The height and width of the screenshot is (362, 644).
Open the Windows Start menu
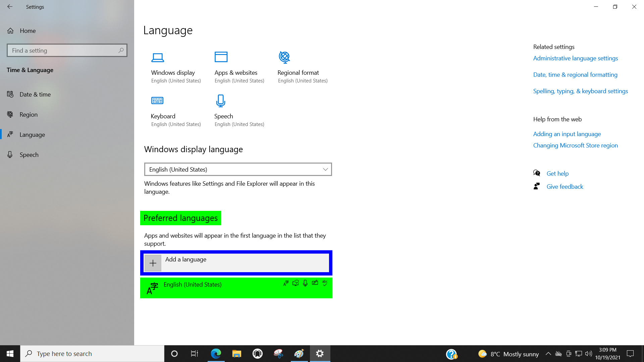tap(10, 354)
